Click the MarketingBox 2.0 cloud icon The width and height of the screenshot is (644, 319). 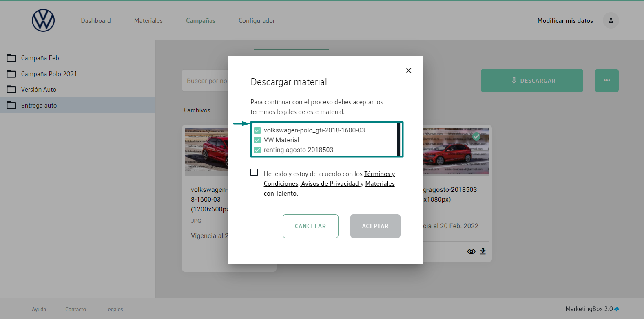(617, 309)
